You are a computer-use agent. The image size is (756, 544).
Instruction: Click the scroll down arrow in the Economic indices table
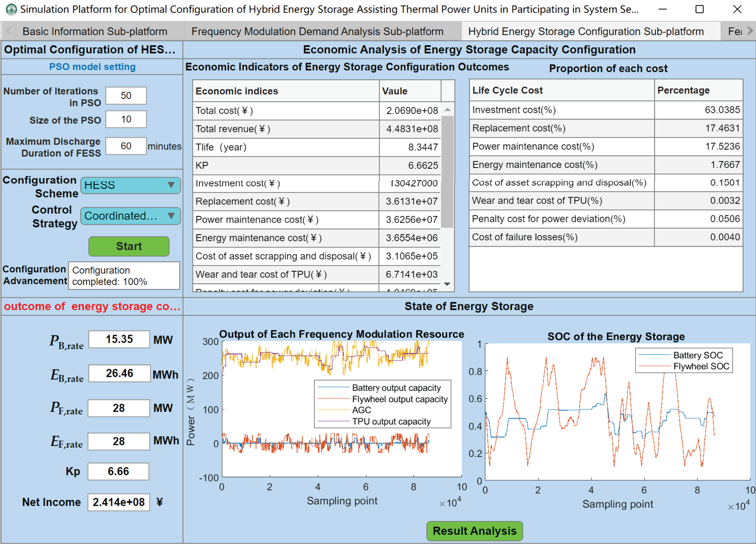click(x=447, y=284)
